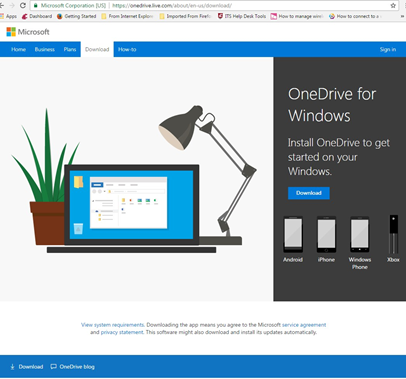The height and width of the screenshot is (379, 406).
Task: Choose the iPhone device icon
Action: click(326, 234)
